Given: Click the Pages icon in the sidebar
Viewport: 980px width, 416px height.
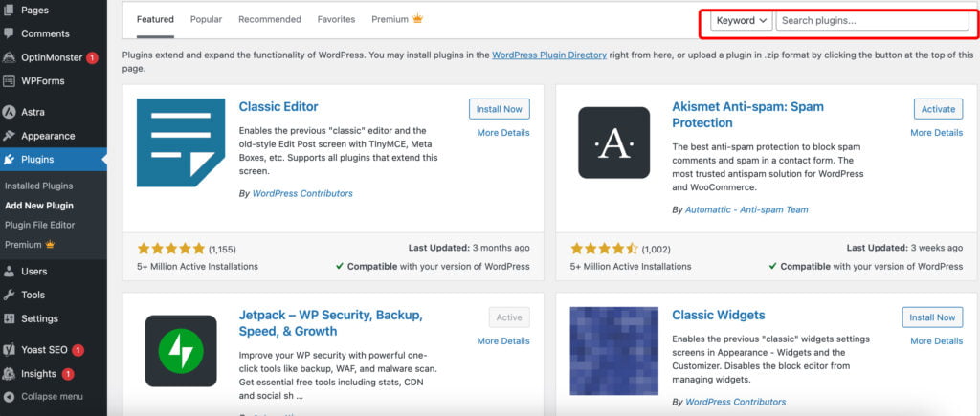Looking at the screenshot, I should [x=9, y=10].
